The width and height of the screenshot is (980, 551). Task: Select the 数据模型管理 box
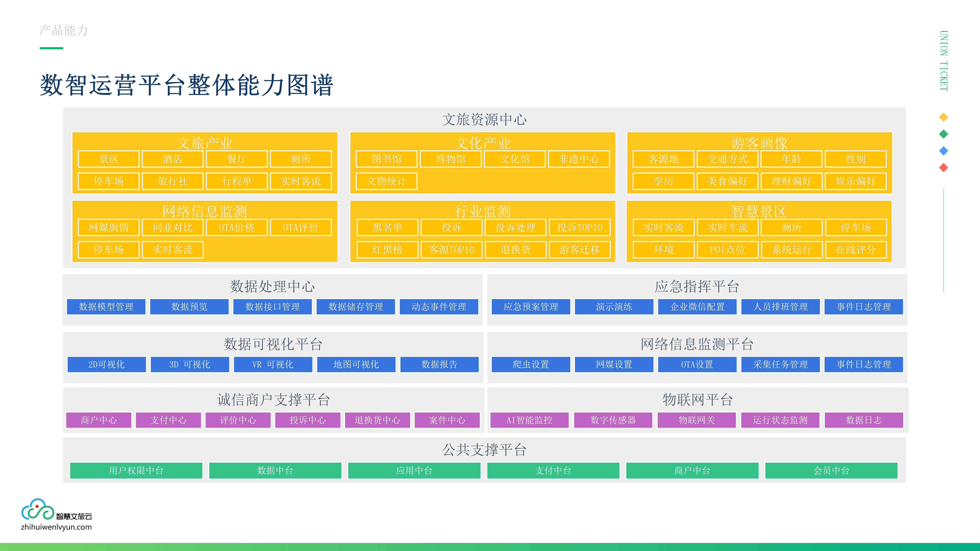point(106,307)
